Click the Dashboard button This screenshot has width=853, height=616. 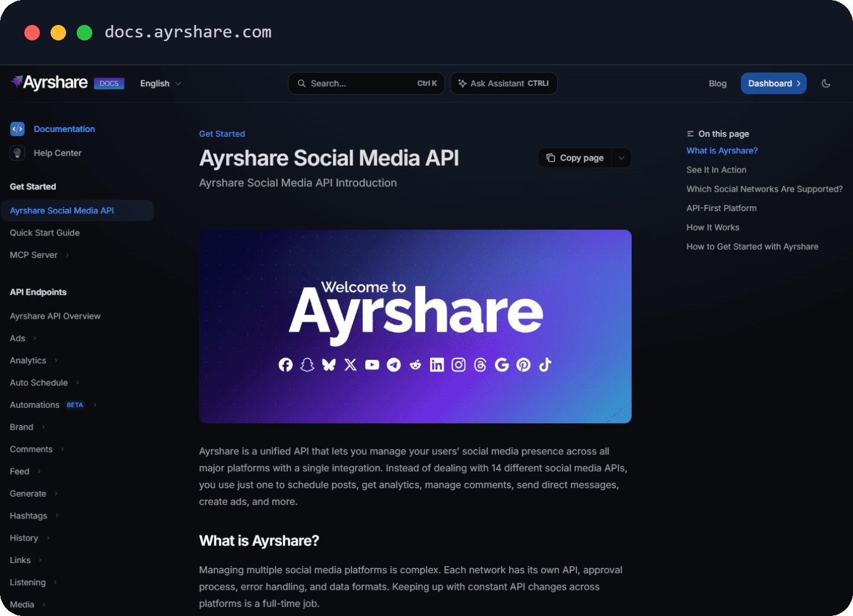pyautogui.click(x=773, y=83)
